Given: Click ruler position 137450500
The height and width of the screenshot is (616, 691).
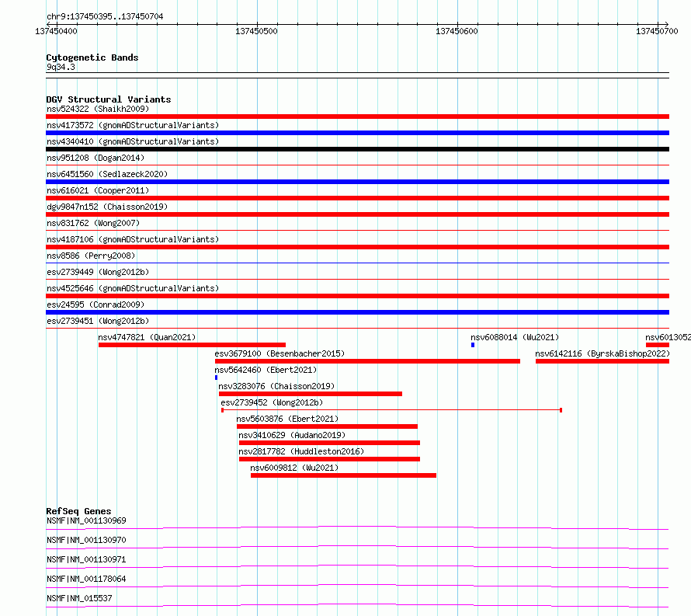Looking at the screenshot, I should click(x=256, y=31).
